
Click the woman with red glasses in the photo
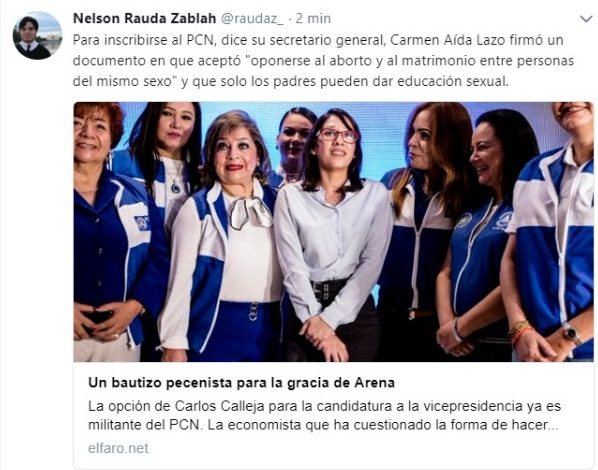click(x=333, y=229)
